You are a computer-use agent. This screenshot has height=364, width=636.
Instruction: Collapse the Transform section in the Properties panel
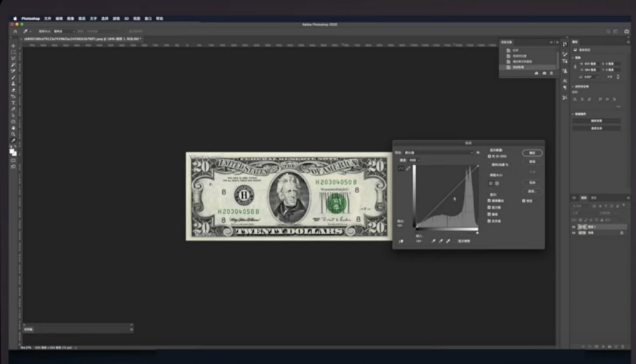(573, 58)
